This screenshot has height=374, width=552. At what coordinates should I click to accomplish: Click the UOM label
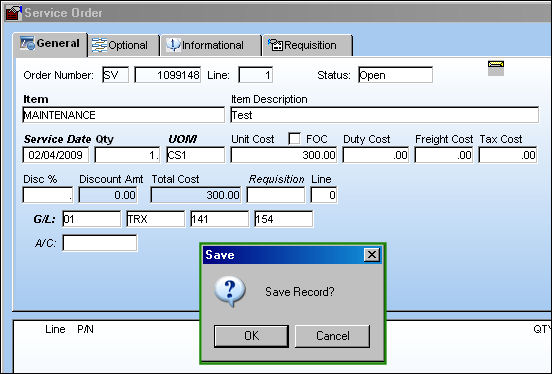(x=182, y=139)
